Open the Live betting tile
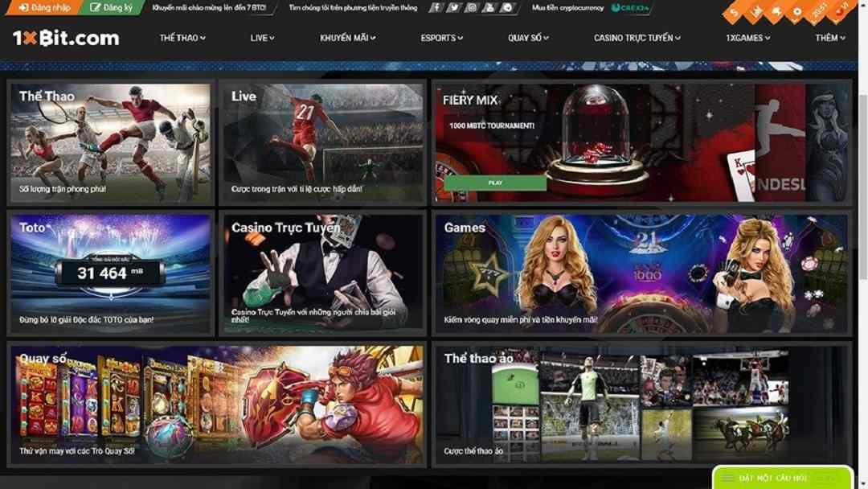868x489 pixels. (x=323, y=143)
